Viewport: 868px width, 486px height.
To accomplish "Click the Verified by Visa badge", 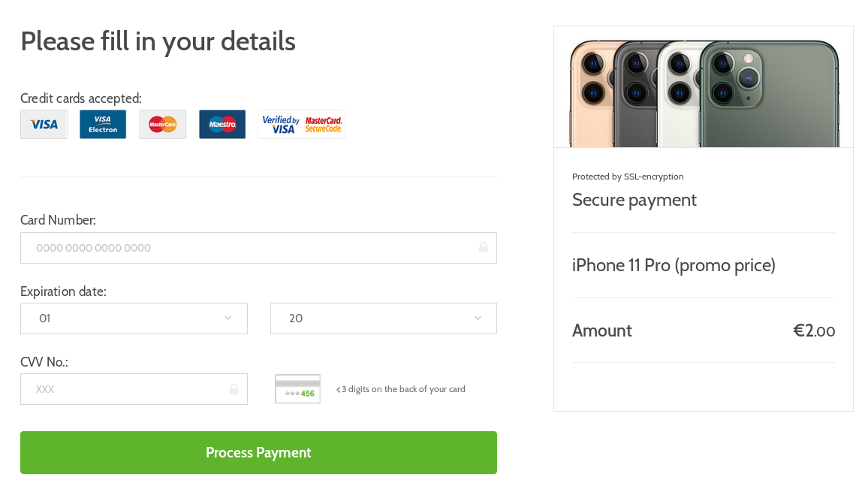I will [281, 125].
